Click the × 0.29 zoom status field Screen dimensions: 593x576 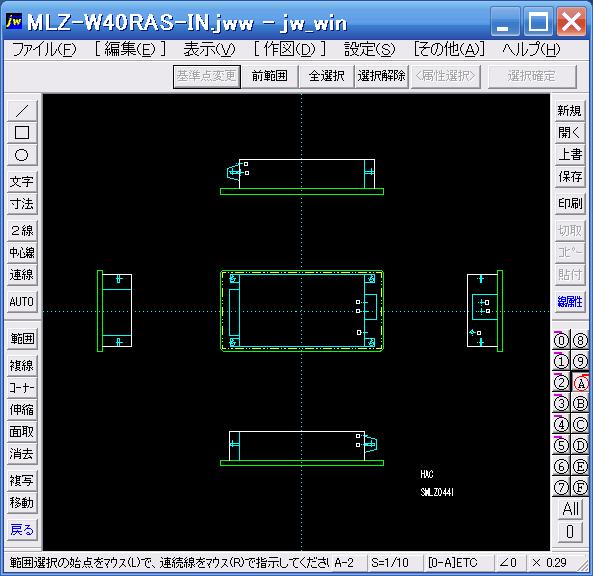click(x=552, y=563)
